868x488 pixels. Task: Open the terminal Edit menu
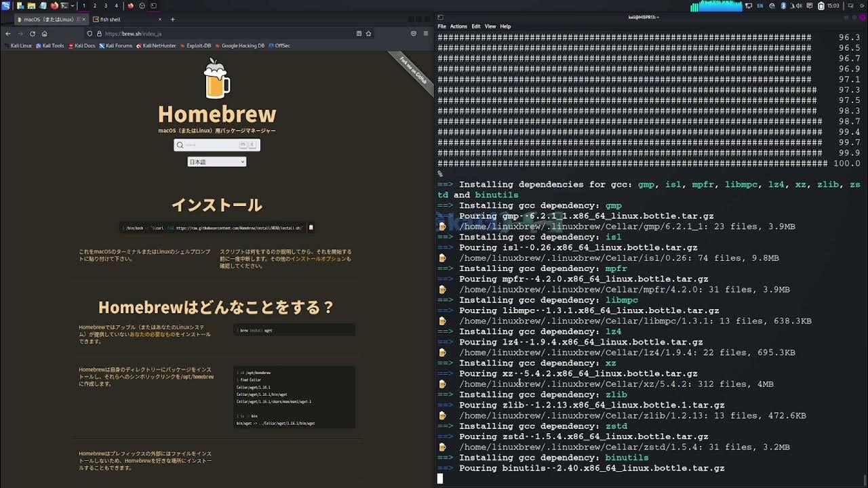click(x=476, y=26)
